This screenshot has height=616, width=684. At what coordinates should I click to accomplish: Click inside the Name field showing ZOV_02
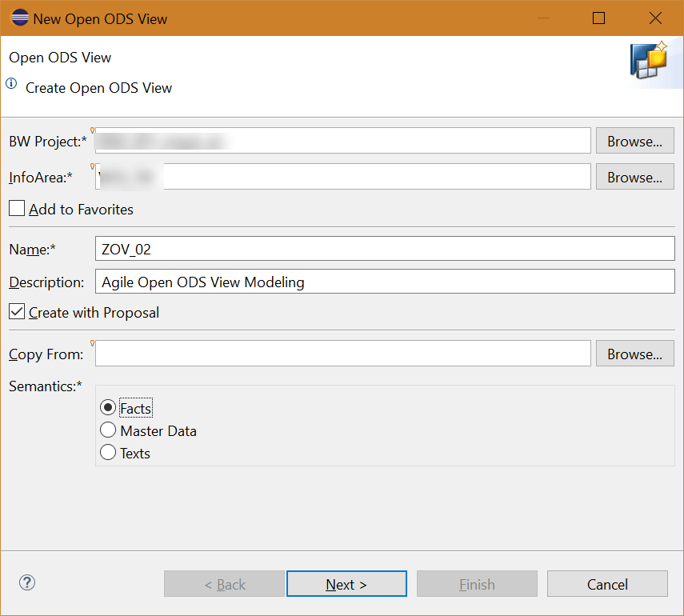pyautogui.click(x=384, y=248)
